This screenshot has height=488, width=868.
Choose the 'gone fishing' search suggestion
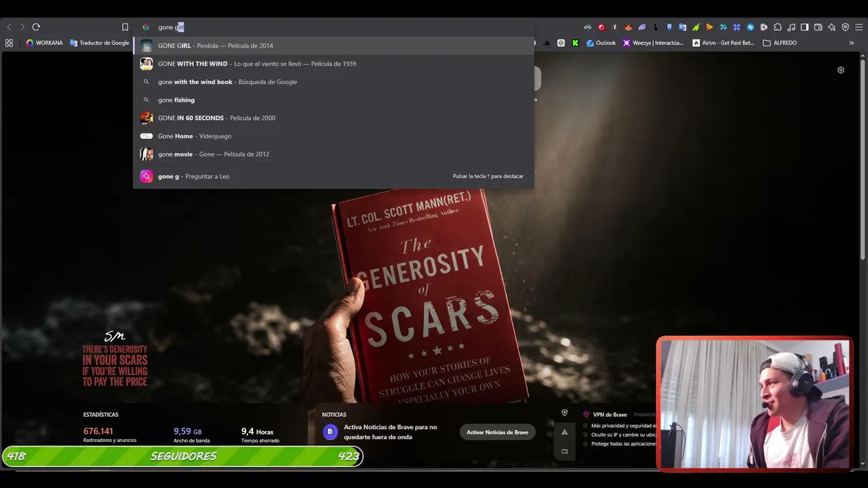pyautogui.click(x=334, y=100)
